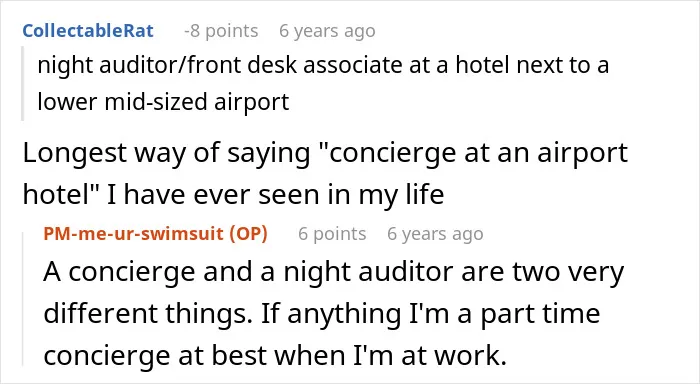The height and width of the screenshot is (384, 700).
Task: Click reply line "A concierge and a night auditor"
Action: point(333,272)
